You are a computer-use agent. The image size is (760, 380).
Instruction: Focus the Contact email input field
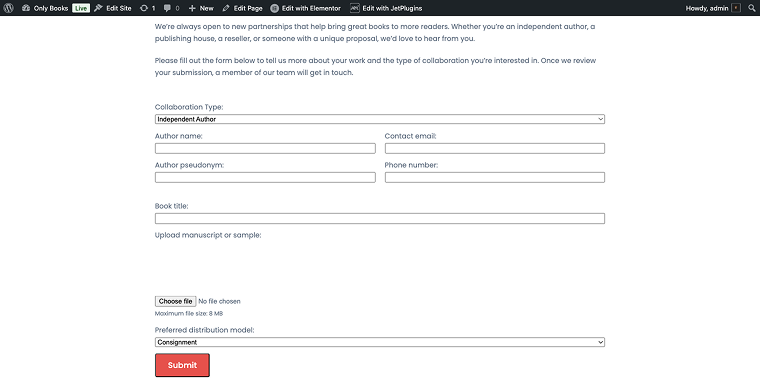pos(494,148)
